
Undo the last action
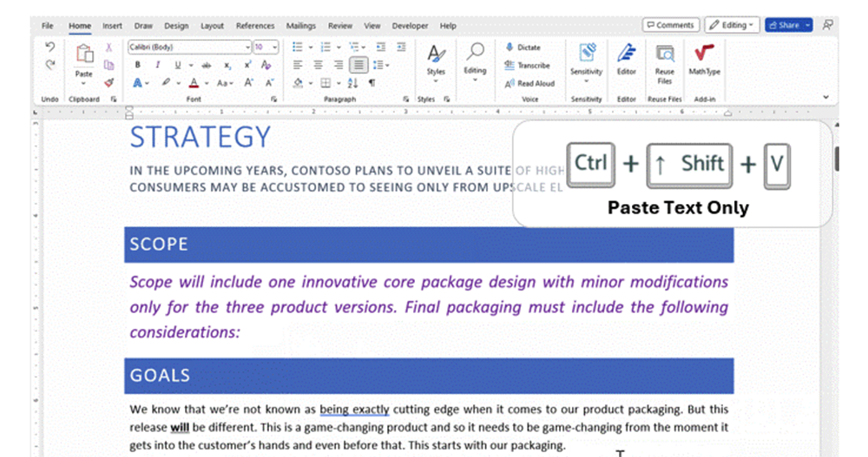49,47
